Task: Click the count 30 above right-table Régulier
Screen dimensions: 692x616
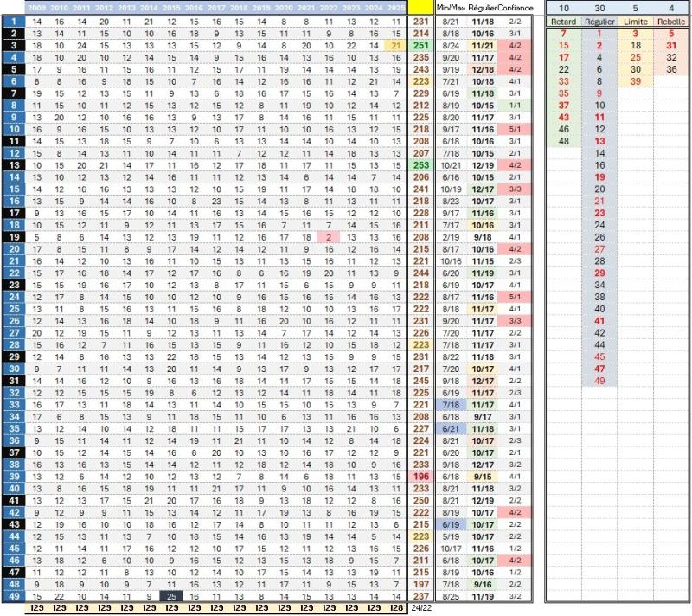Action: point(599,7)
